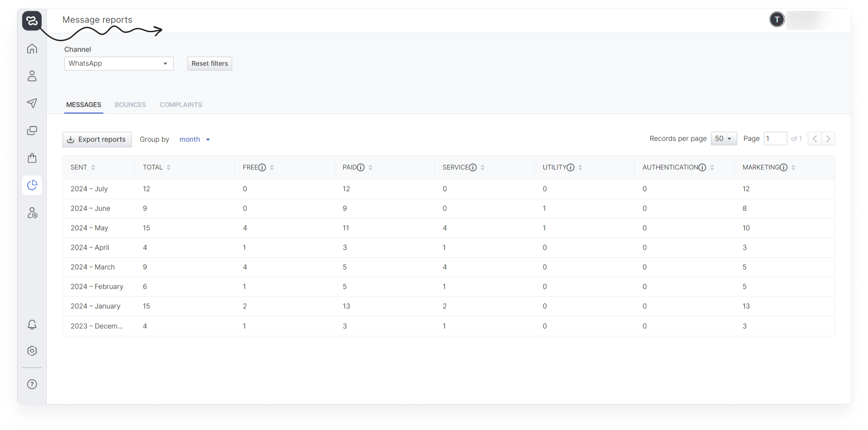Image resolution: width=868 pixels, height=430 pixels.
Task: Click the user avatar labeled T
Action: pyautogui.click(x=777, y=20)
